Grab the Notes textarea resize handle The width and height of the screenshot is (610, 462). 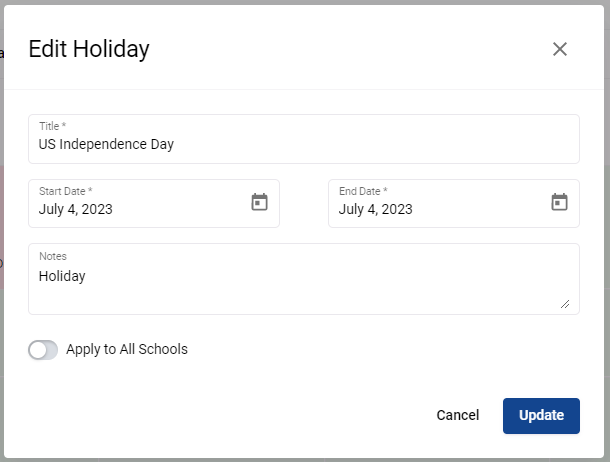[565, 304]
